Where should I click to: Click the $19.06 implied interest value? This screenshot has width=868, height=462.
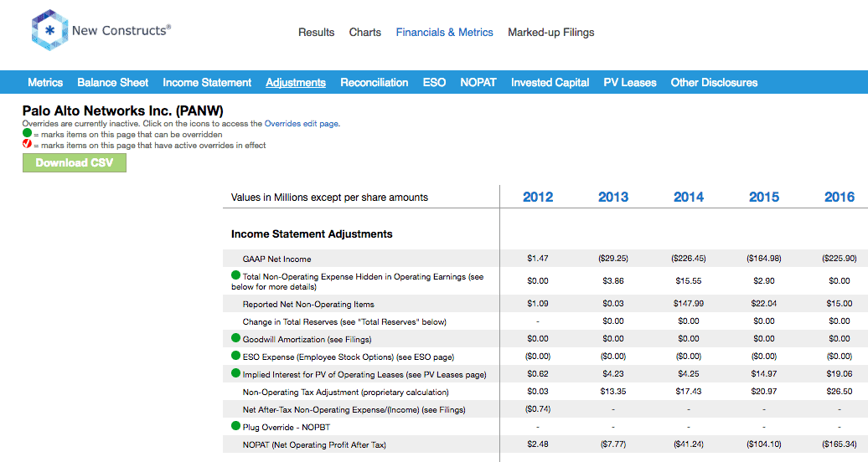pyautogui.click(x=840, y=374)
